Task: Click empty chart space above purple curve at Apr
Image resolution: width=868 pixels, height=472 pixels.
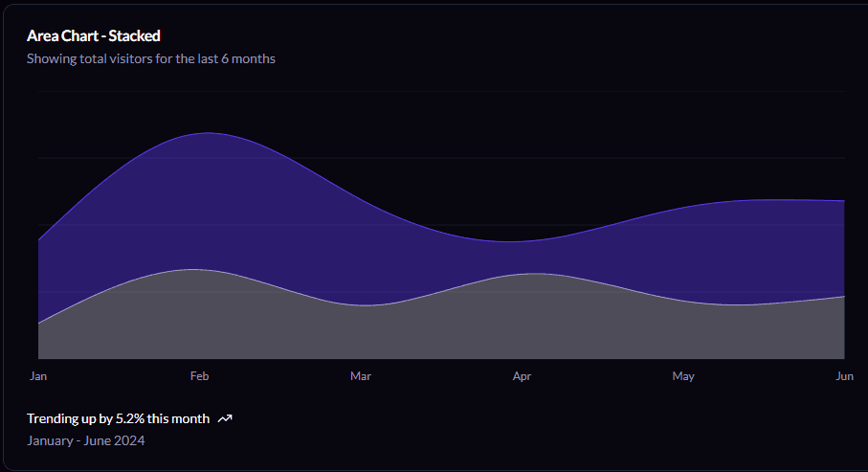Action: (522, 172)
